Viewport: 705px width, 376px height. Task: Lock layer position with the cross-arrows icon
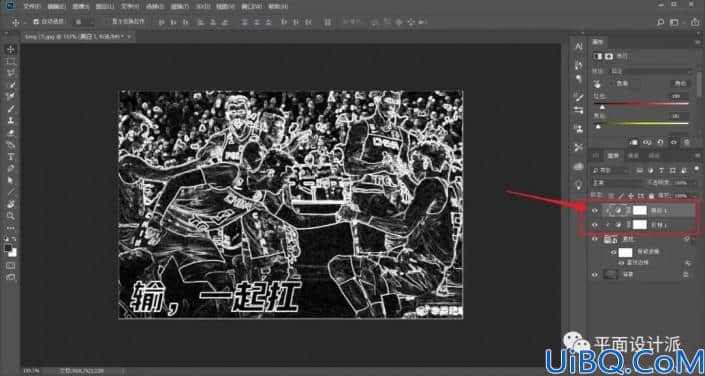tap(632, 196)
